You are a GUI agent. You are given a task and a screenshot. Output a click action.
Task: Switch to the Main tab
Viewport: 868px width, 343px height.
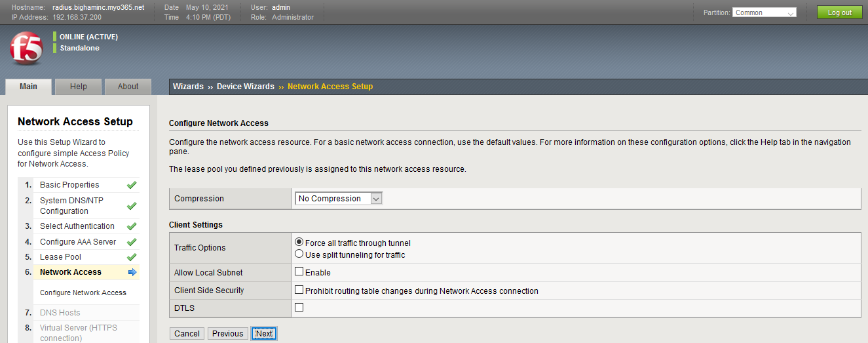point(28,87)
